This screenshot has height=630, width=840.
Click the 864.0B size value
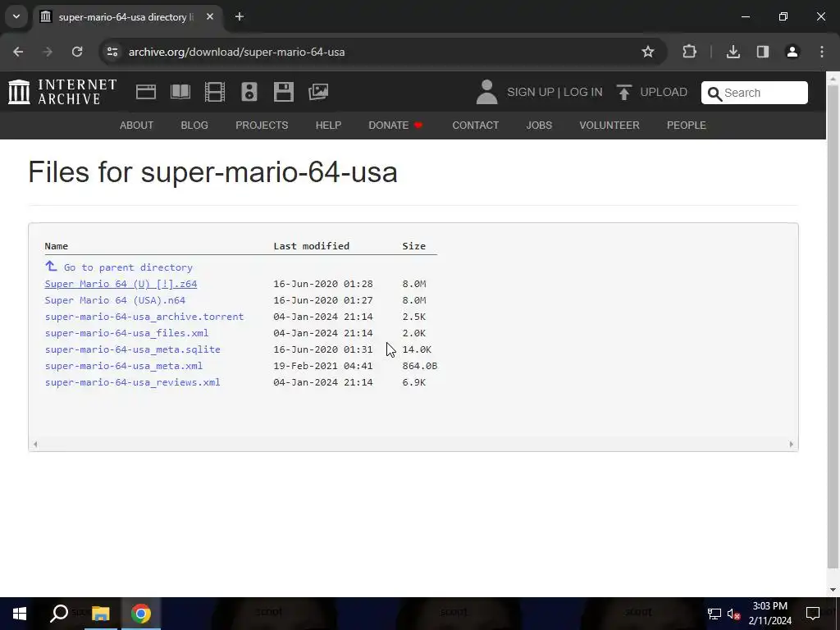[x=419, y=366]
